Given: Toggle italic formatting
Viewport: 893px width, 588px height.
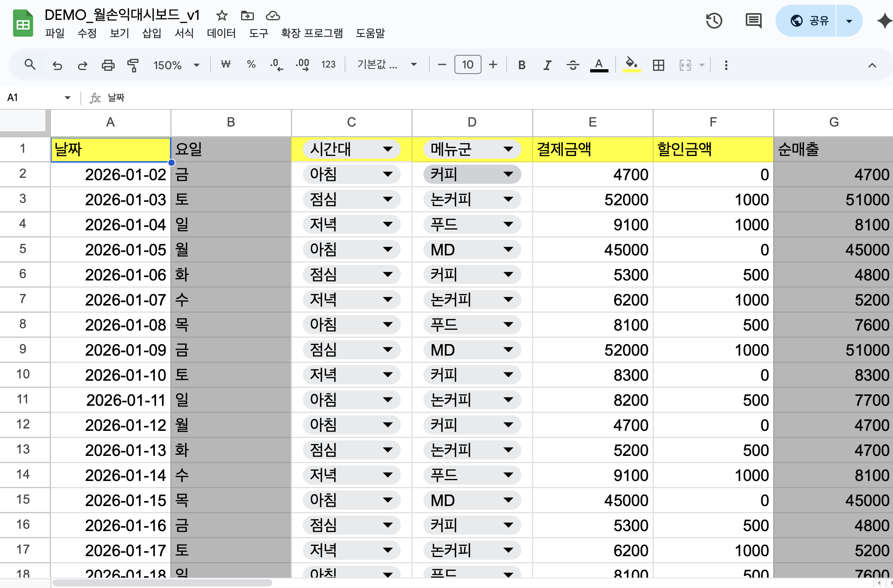Looking at the screenshot, I should (547, 64).
